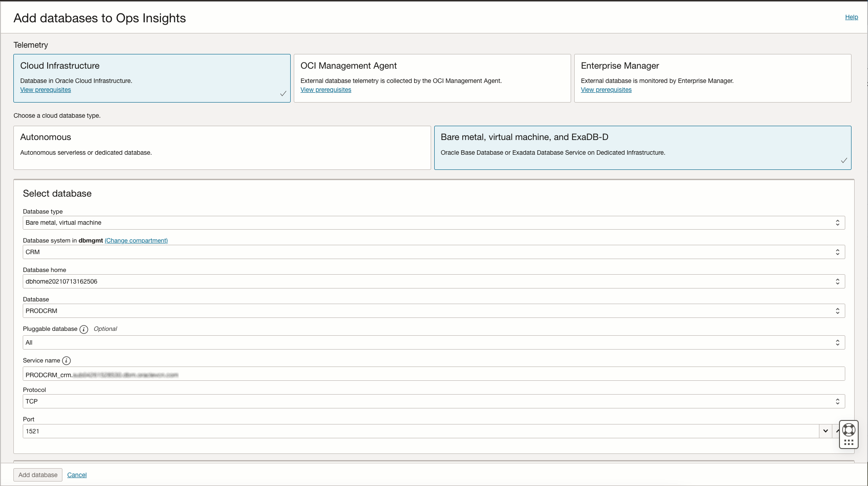Click the Service name input field
The height and width of the screenshot is (486, 868).
click(x=433, y=375)
